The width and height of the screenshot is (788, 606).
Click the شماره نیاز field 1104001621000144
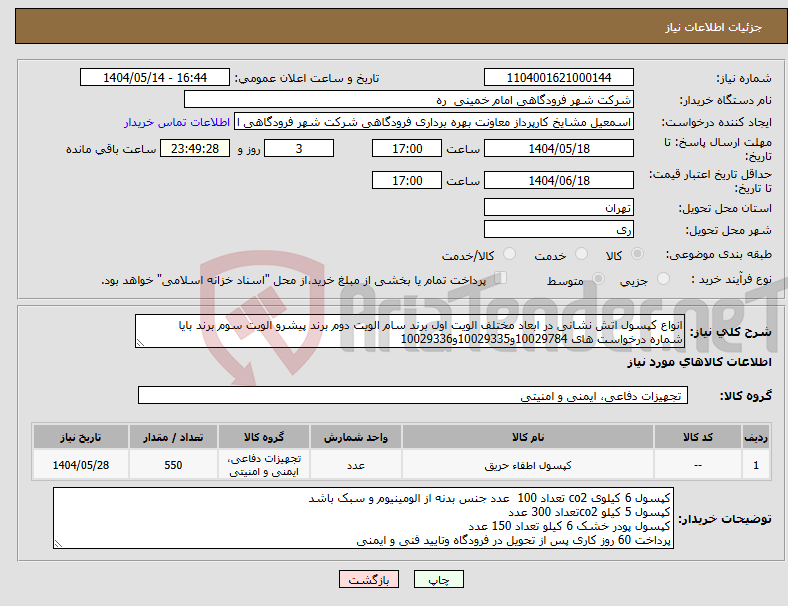[558, 77]
